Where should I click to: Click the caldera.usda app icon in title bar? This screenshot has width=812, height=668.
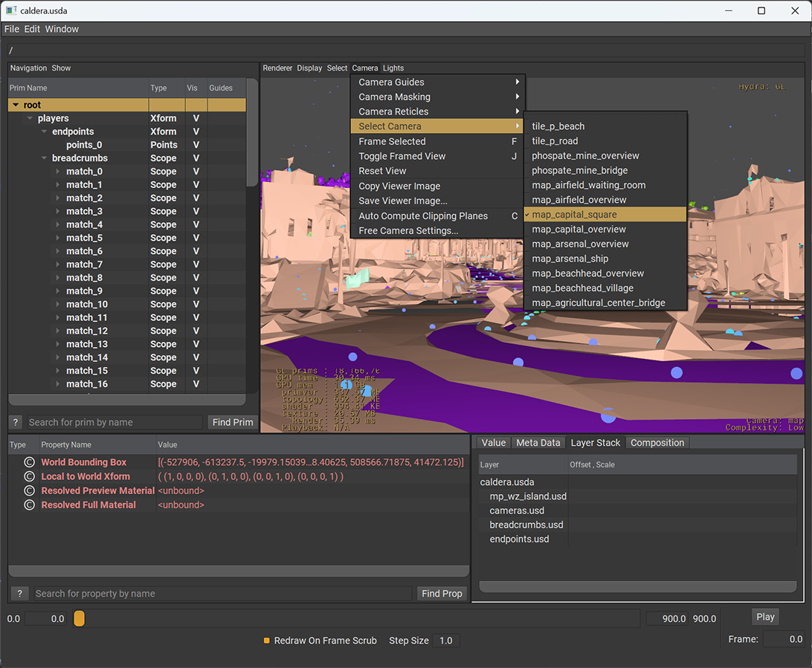click(x=11, y=10)
